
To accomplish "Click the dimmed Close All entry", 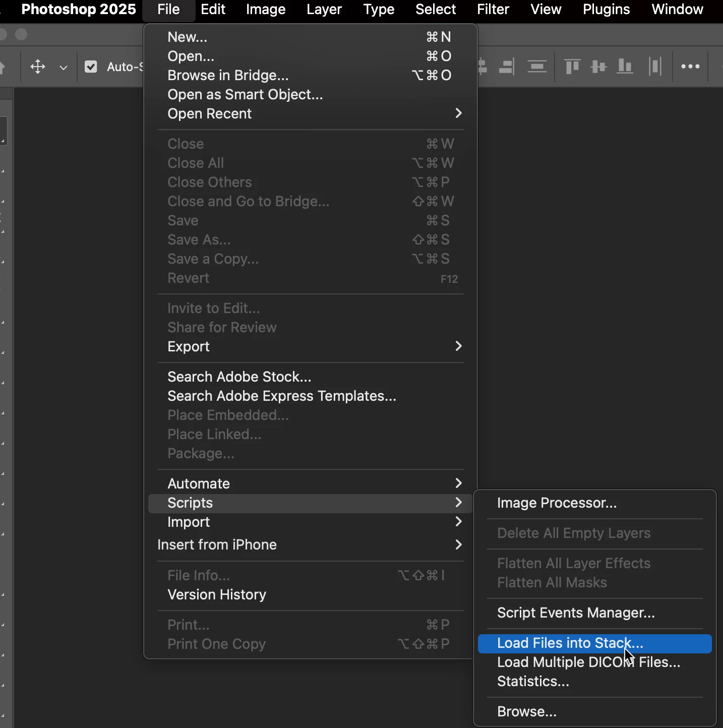I will [310, 163].
